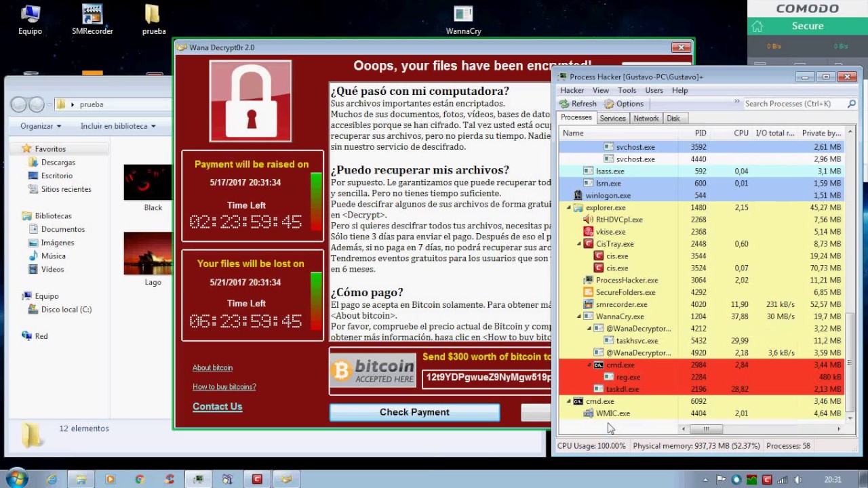Open the Users menu
This screenshot has height=488, width=868.
tap(654, 90)
